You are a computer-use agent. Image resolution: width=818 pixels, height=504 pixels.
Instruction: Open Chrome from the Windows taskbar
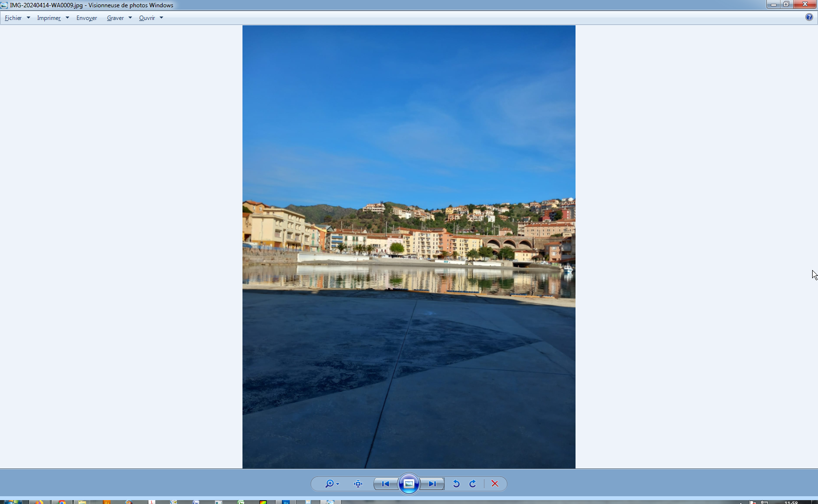(x=62, y=502)
